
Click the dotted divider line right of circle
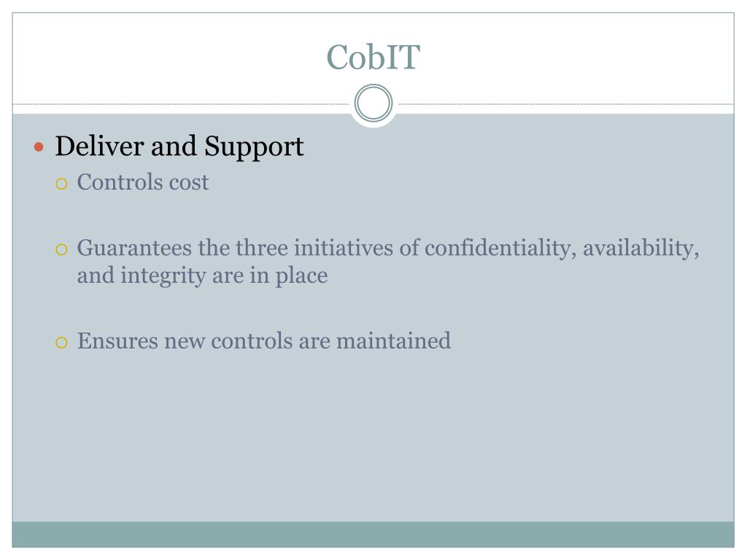coord(562,104)
